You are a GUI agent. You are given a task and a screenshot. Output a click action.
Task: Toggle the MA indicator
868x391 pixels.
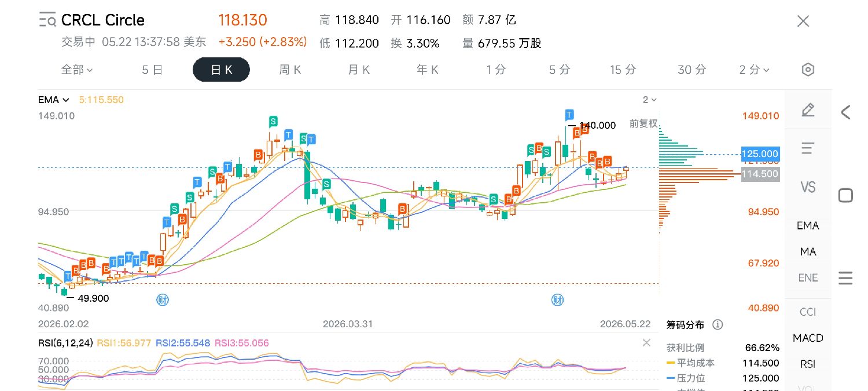click(x=808, y=251)
